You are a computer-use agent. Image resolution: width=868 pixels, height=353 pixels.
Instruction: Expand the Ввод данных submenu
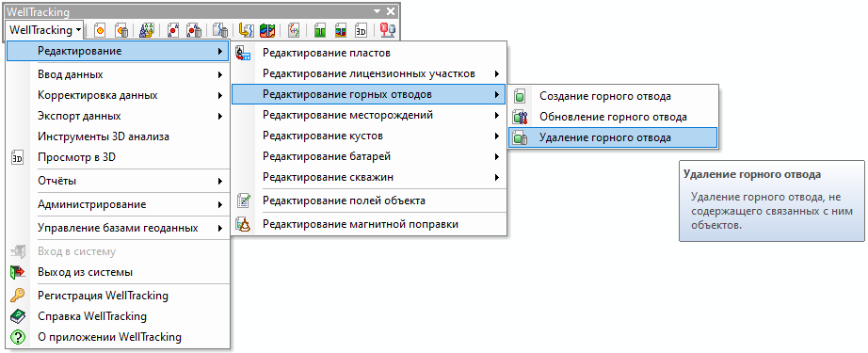pos(118,74)
